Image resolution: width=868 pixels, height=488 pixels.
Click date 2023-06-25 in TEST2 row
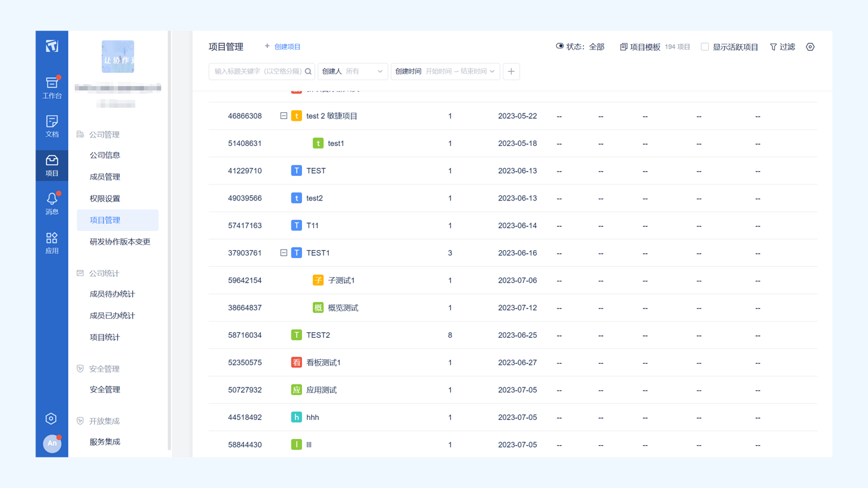pos(518,335)
